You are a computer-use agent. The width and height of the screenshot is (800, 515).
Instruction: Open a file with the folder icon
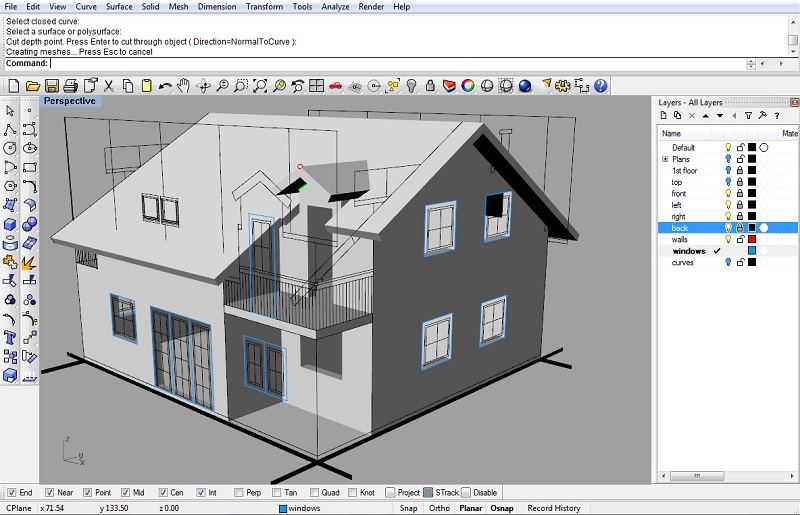[x=33, y=86]
